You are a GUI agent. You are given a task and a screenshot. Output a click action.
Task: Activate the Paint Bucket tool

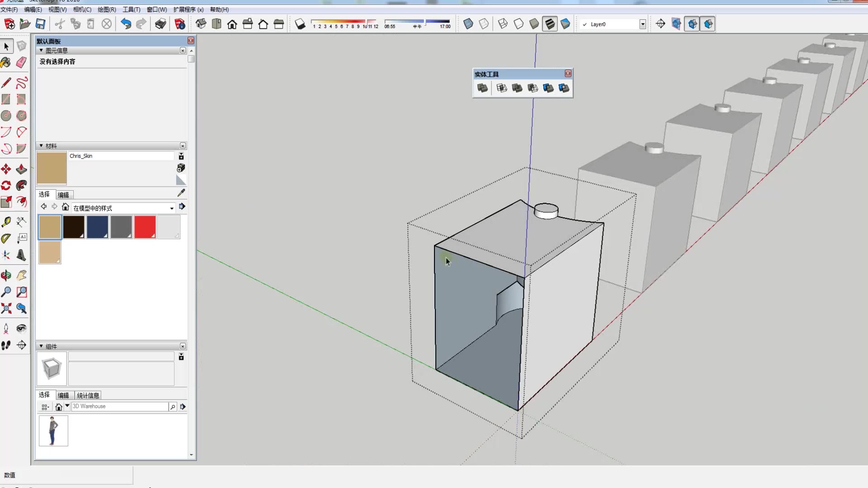tap(6, 62)
